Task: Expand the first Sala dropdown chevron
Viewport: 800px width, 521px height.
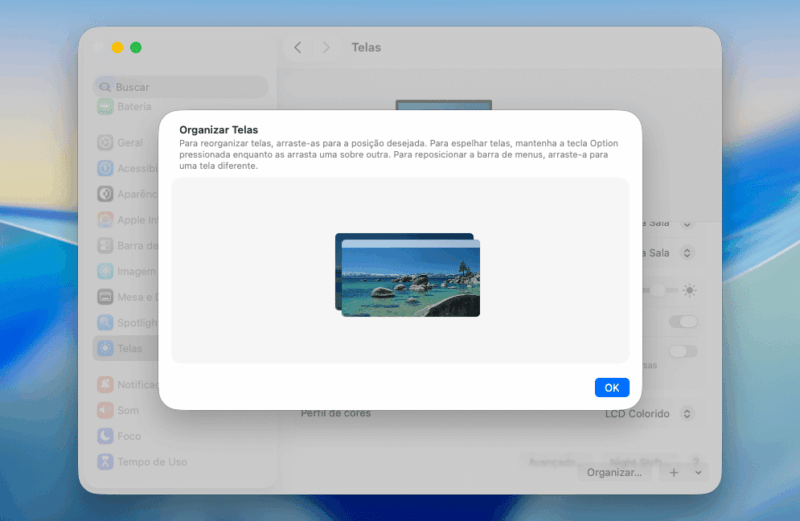Action: coord(687,224)
